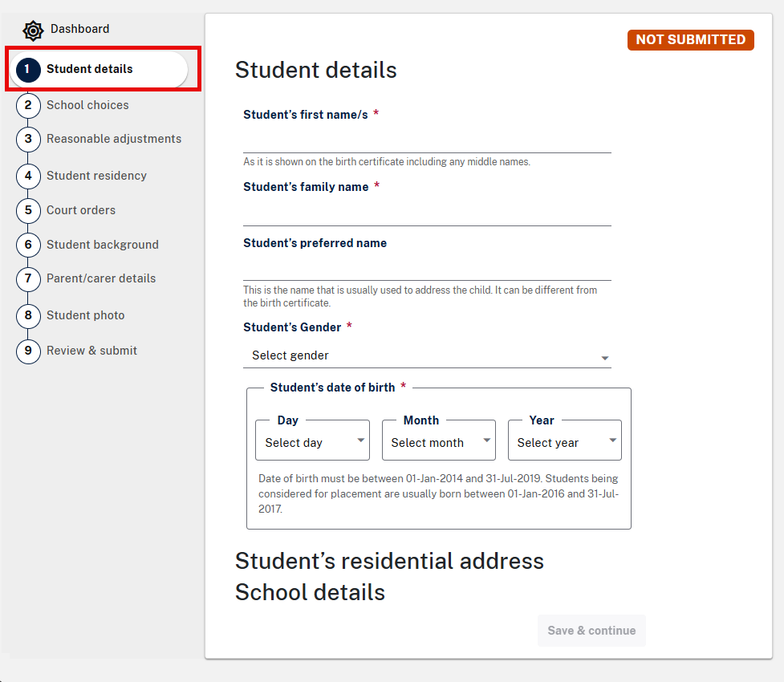Expand the Select month dropdown
This screenshot has height=682, width=784.
click(x=439, y=440)
